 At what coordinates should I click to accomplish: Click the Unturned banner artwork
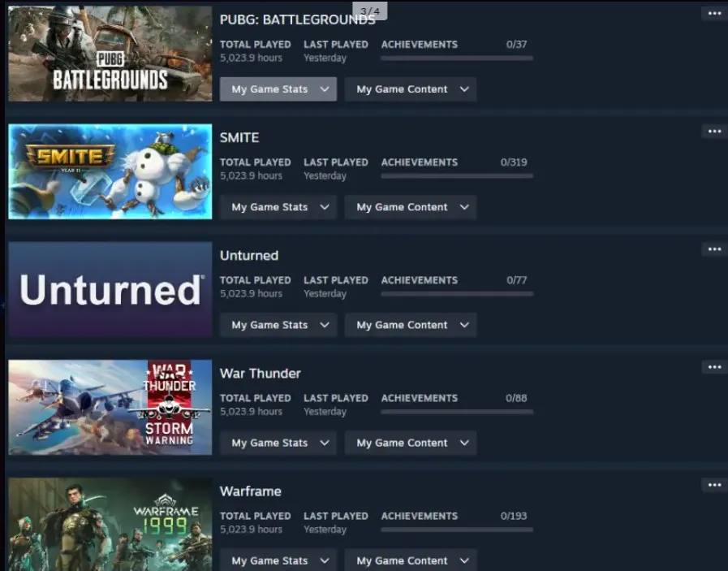coord(110,288)
